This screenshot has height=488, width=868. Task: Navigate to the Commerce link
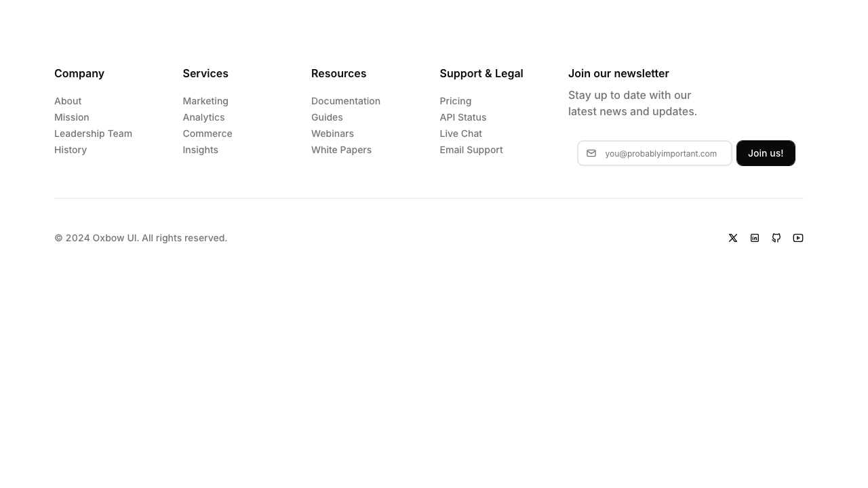point(208,134)
